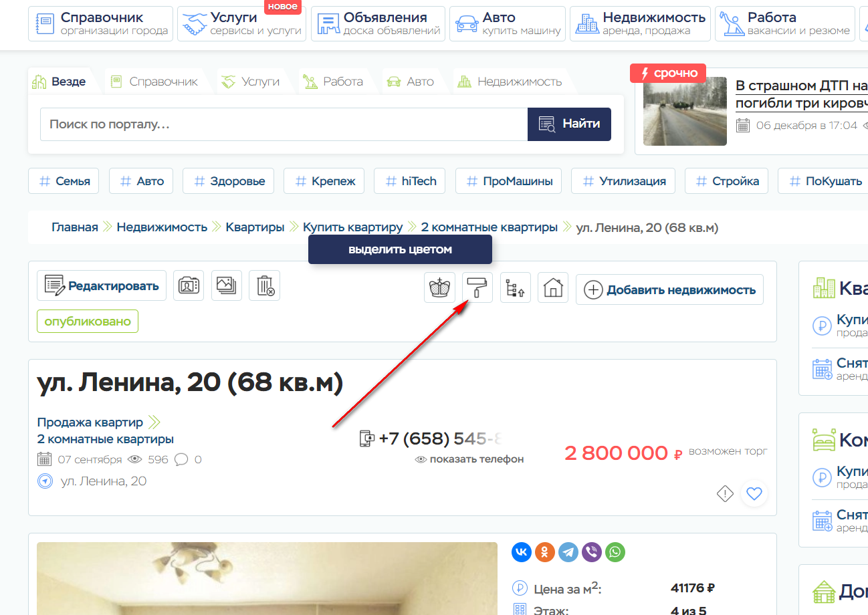Image resolution: width=868 pixels, height=615 pixels.
Task: Click the raise-in-list hierarchy arrow icon
Action: [x=515, y=288]
